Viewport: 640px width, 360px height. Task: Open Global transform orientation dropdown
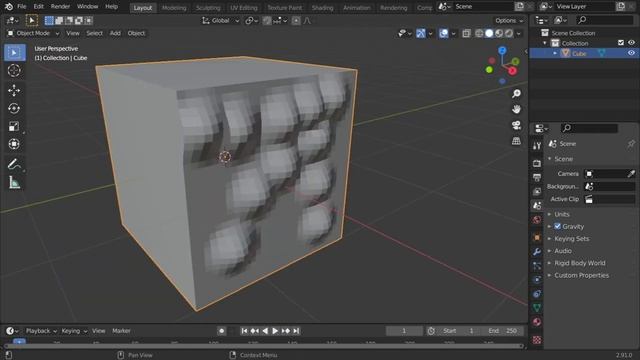pyautogui.click(x=220, y=20)
